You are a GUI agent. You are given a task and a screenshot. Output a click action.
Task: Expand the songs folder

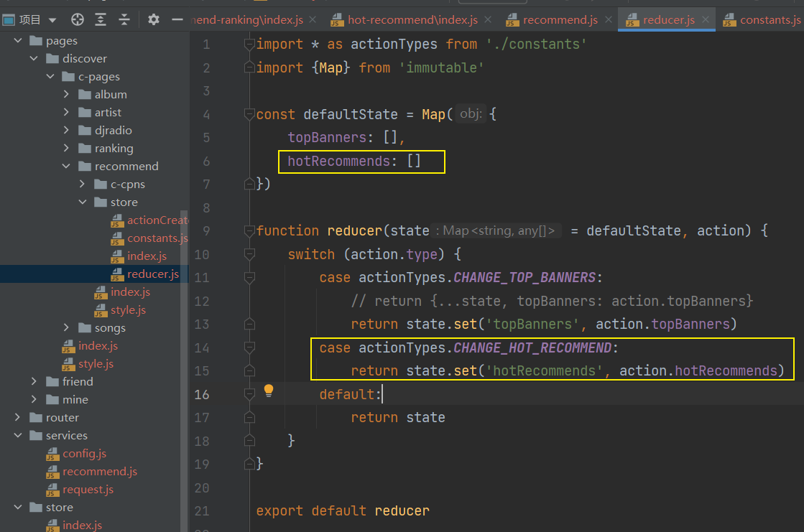[66, 327]
